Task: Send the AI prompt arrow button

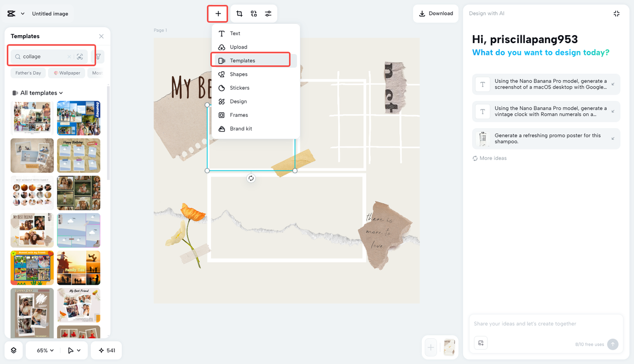Action: click(613, 344)
